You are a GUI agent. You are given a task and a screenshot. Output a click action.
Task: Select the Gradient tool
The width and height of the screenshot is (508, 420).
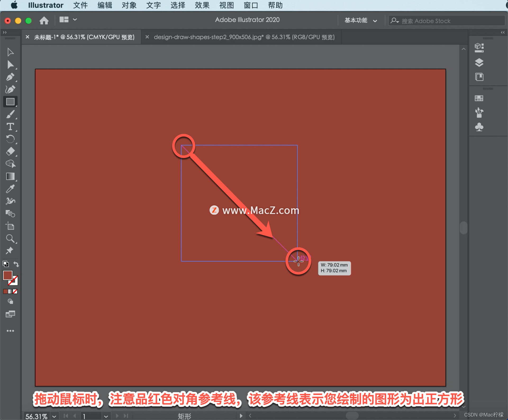coord(10,177)
